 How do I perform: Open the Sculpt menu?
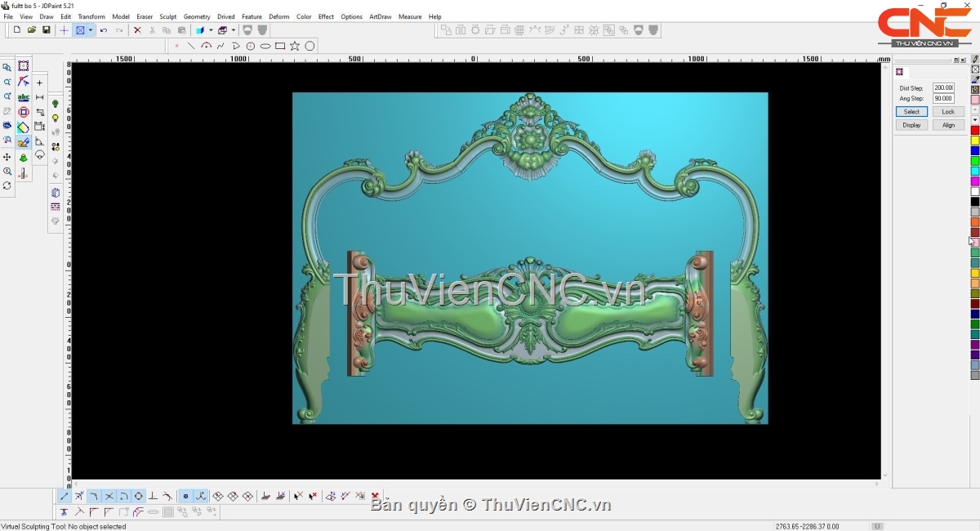(x=167, y=16)
